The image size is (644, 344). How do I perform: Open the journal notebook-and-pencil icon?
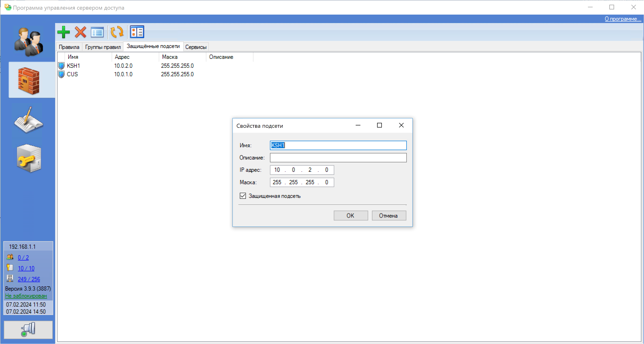(29, 120)
